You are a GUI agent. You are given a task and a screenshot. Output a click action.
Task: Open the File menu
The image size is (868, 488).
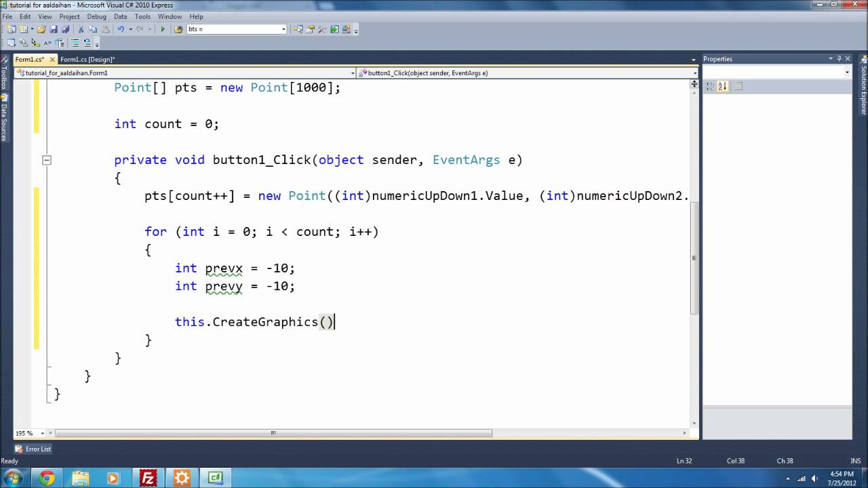7,16
